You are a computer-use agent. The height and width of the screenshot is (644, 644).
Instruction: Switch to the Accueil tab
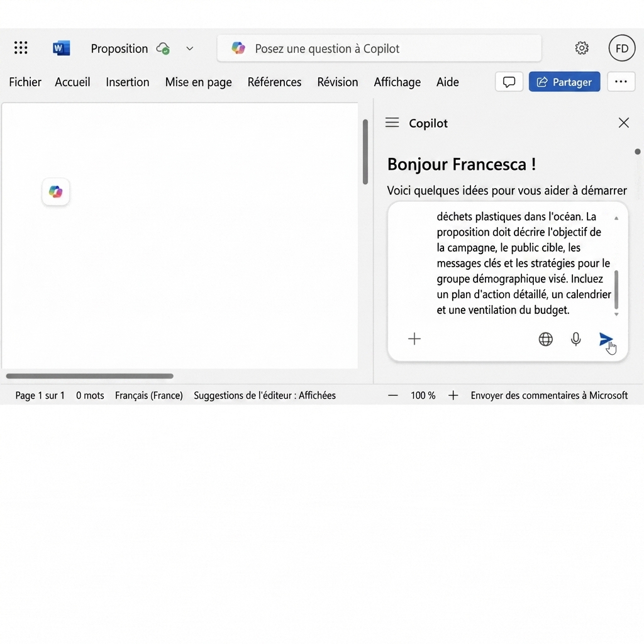(72, 82)
